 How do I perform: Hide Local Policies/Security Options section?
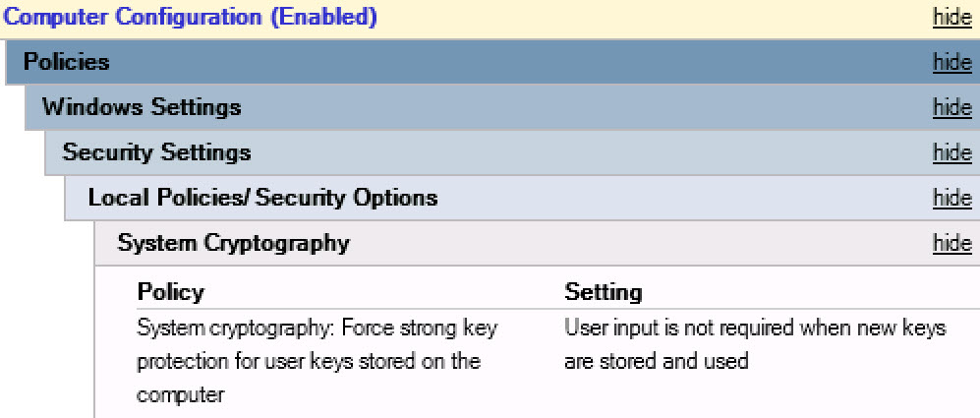(951, 198)
